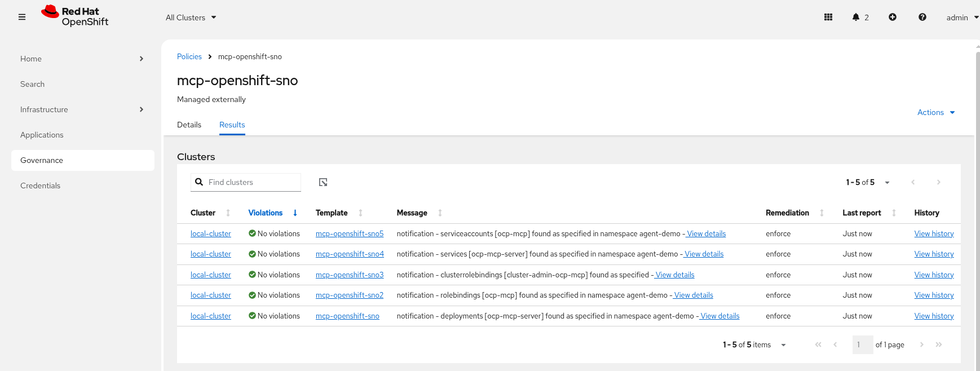980x371 pixels.
Task: Focus the Find clusters search field
Action: (246, 182)
